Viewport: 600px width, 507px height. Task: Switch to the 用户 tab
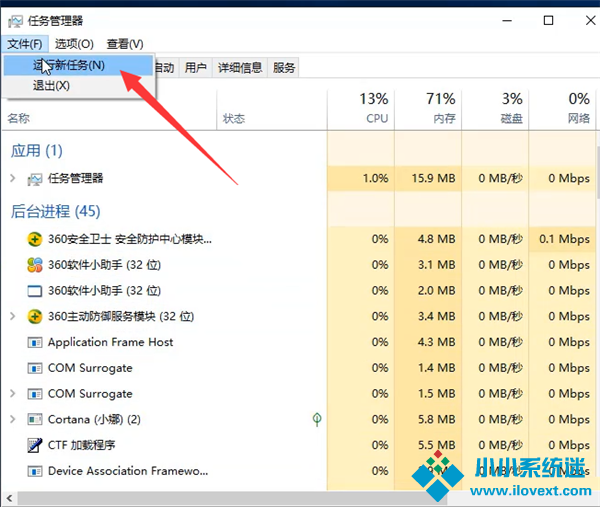pyautogui.click(x=196, y=68)
